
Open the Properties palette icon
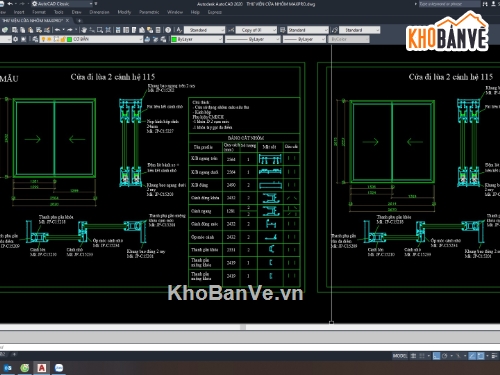click(118, 30)
